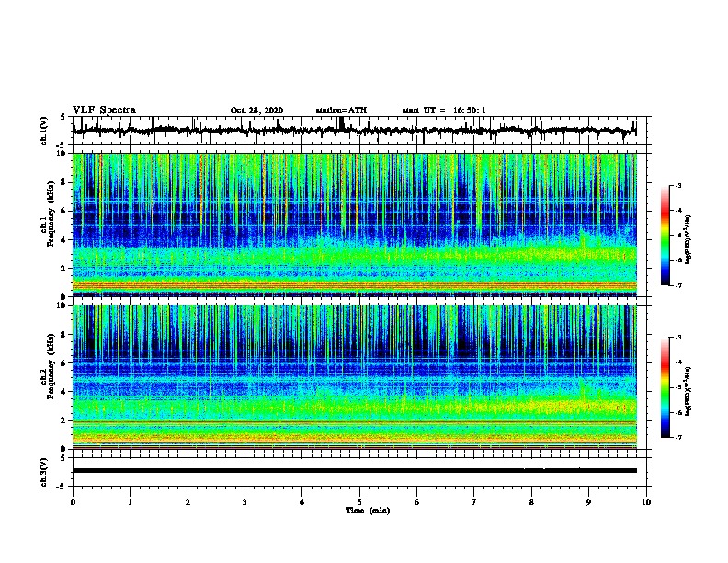
Task: Click the time axis tick label "3"
Action: tap(245, 502)
